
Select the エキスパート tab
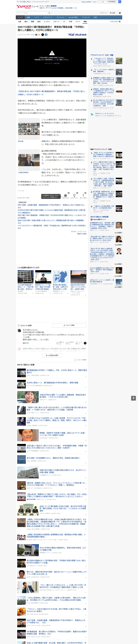(x=48, y=17)
